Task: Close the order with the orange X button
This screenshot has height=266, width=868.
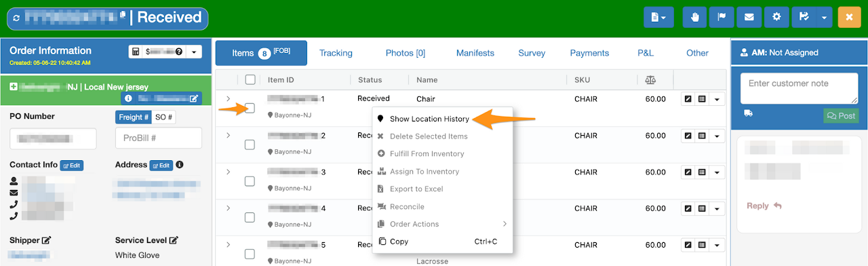Action: coord(849,17)
